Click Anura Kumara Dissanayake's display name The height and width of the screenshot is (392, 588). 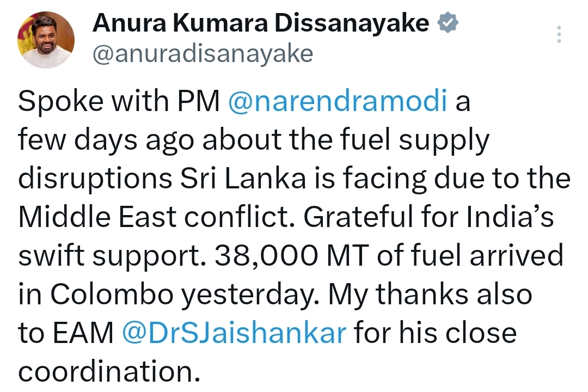[x=260, y=23]
